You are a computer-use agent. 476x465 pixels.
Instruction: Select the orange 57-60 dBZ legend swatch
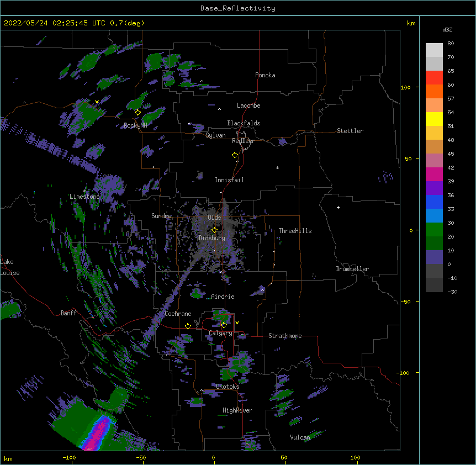[x=434, y=91]
